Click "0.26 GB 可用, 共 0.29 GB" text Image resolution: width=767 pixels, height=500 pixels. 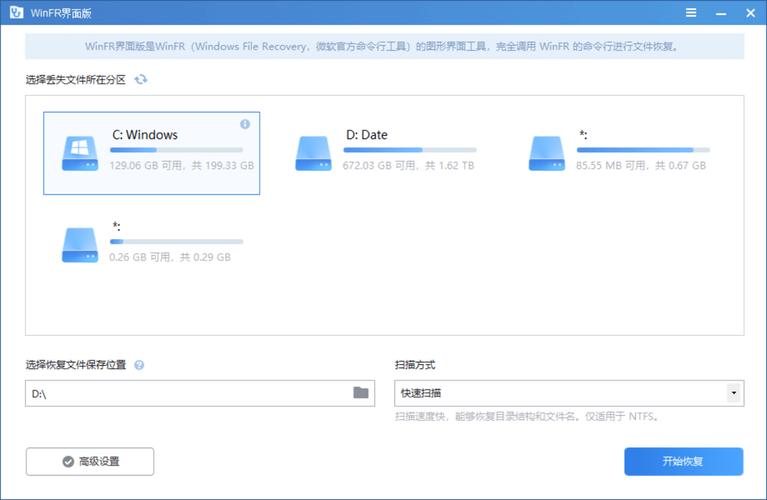[x=170, y=257]
